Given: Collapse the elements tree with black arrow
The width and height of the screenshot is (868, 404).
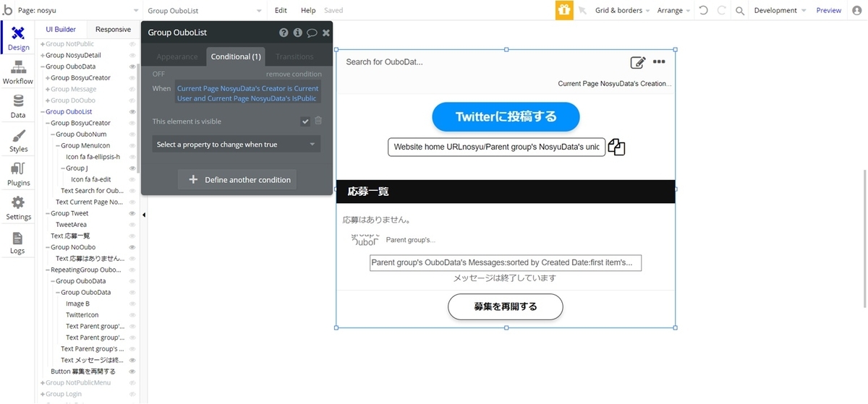Looking at the screenshot, I should click(143, 215).
